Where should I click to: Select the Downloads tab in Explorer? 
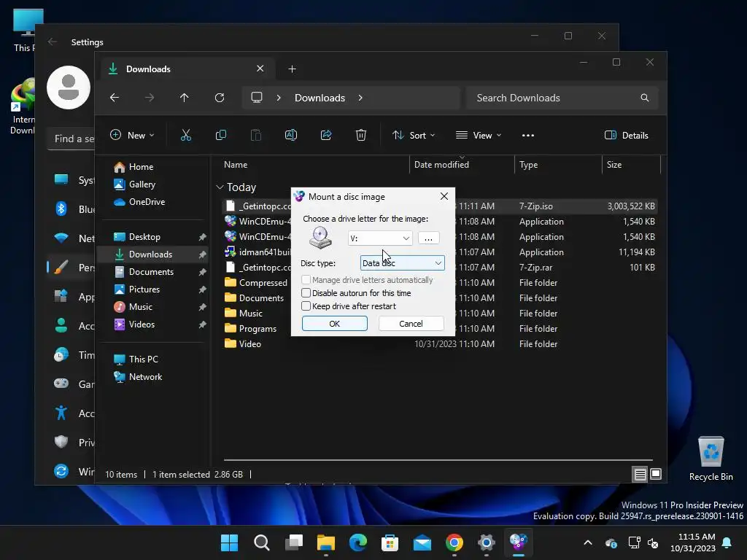[x=186, y=69]
